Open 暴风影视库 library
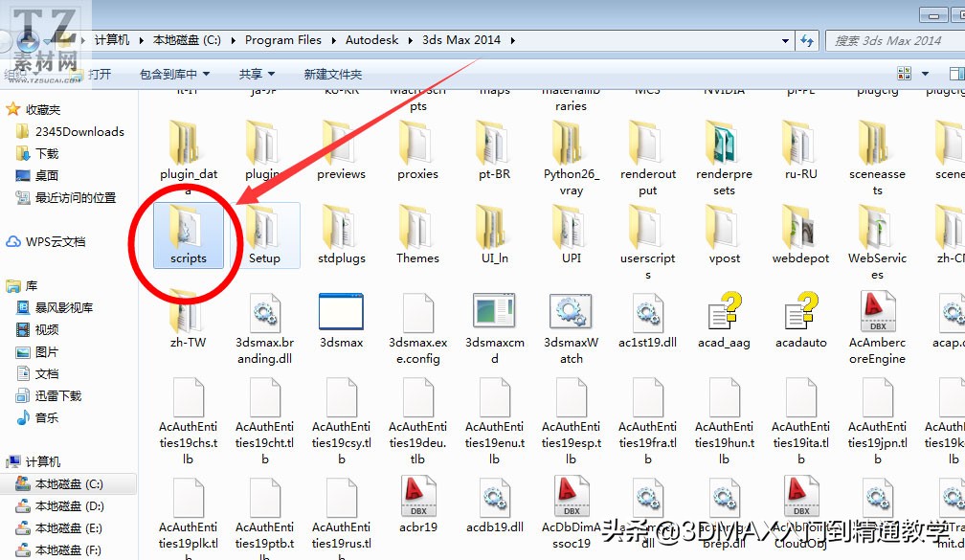The image size is (965, 560). (x=55, y=307)
